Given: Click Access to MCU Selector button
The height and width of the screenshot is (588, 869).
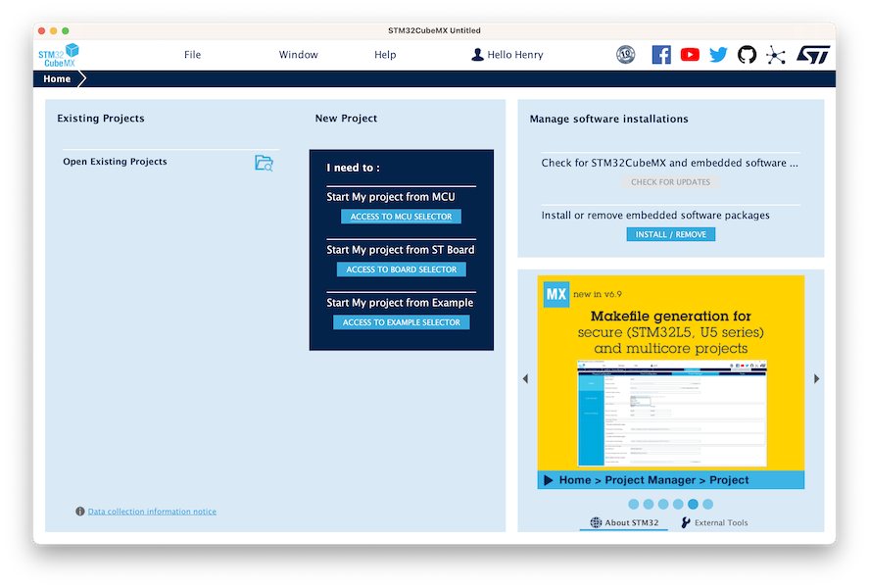Looking at the screenshot, I should click(401, 217).
